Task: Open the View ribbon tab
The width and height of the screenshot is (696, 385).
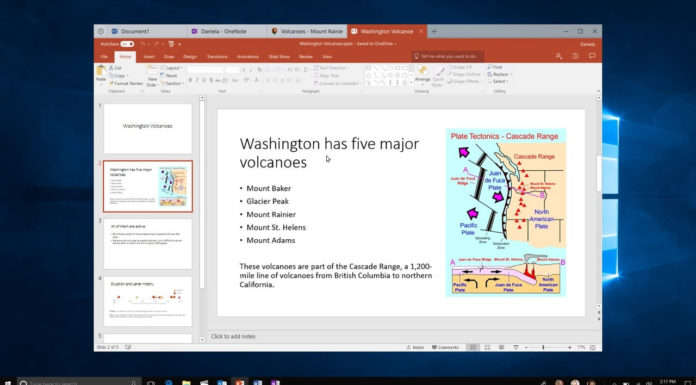Action: (x=327, y=57)
